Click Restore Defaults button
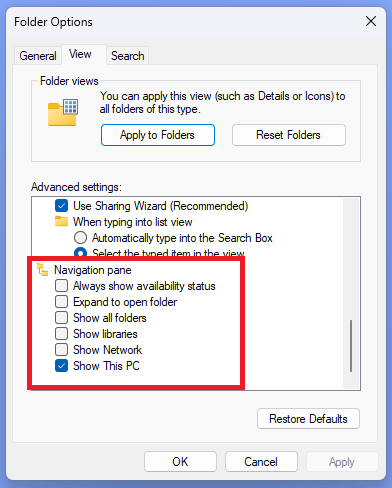392x488 pixels. pos(308,419)
